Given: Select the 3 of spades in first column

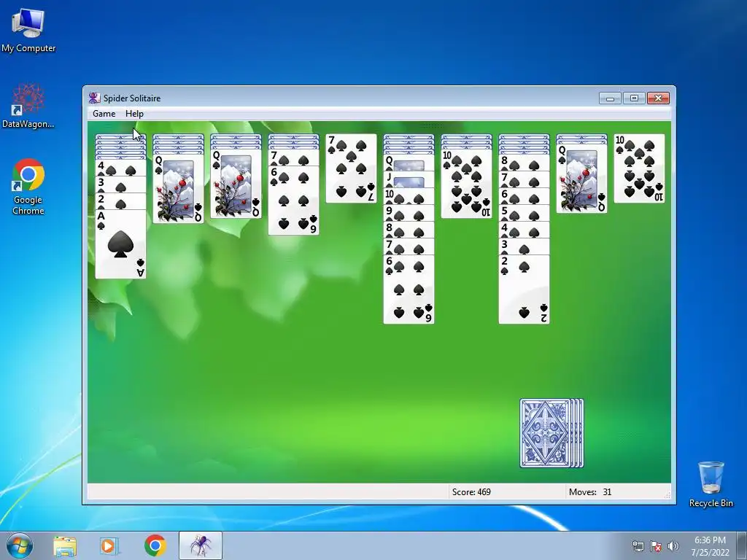Looking at the screenshot, I should (x=120, y=184).
